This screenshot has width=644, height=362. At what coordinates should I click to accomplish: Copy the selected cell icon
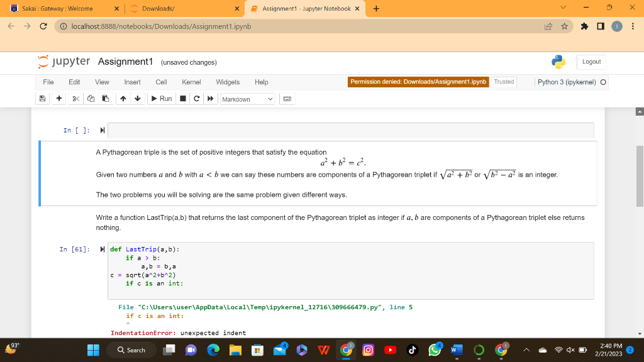click(x=91, y=99)
